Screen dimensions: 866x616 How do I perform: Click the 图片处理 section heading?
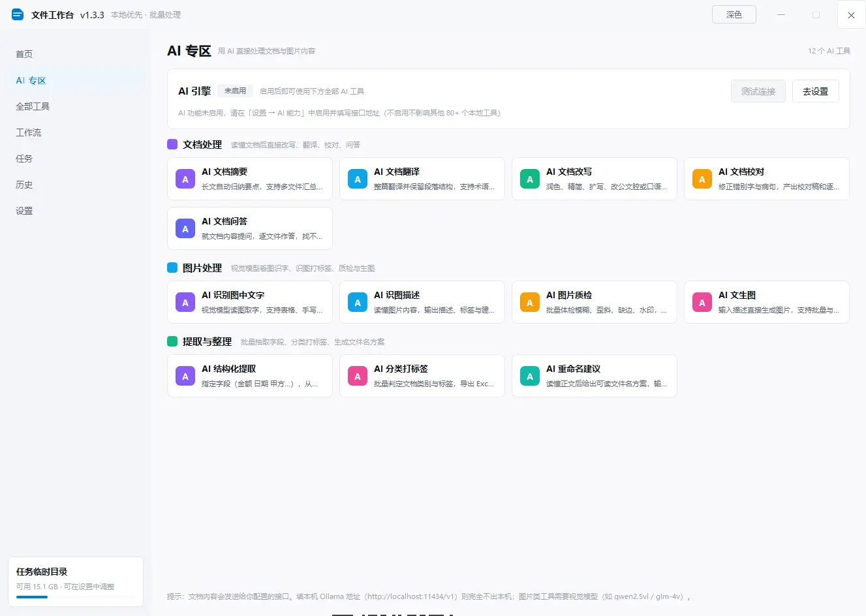[x=202, y=268]
